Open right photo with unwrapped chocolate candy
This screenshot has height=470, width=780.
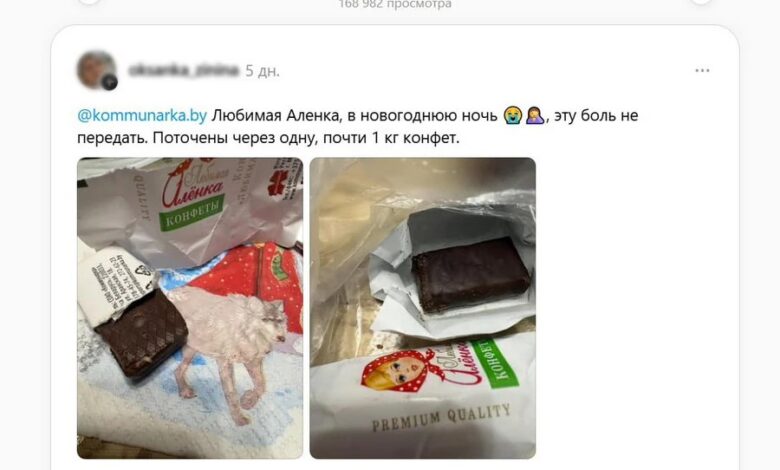[x=423, y=308]
